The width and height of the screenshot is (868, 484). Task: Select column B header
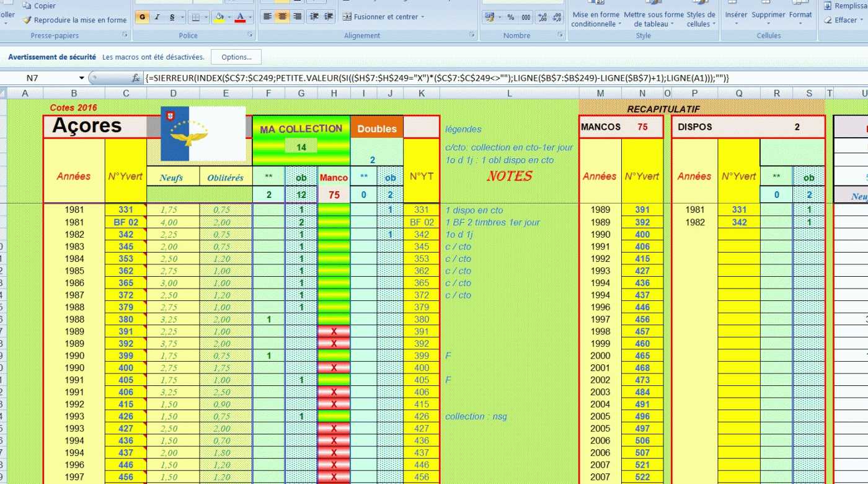(x=74, y=93)
